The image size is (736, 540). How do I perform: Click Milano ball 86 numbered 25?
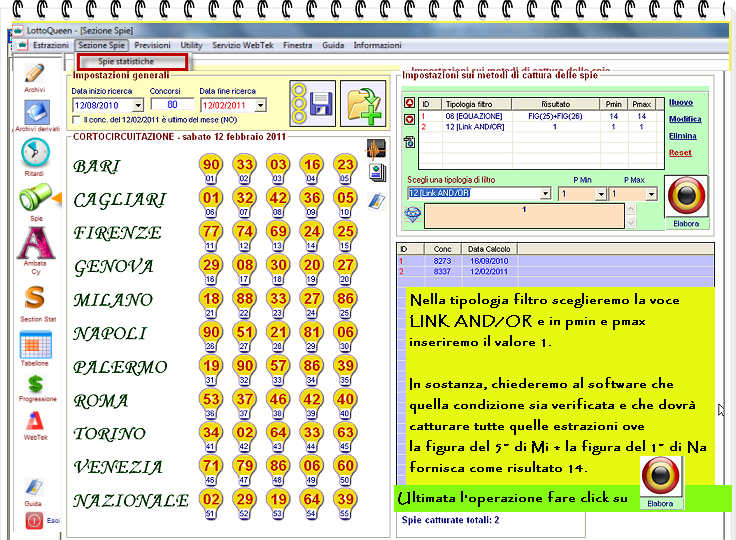coord(345,302)
